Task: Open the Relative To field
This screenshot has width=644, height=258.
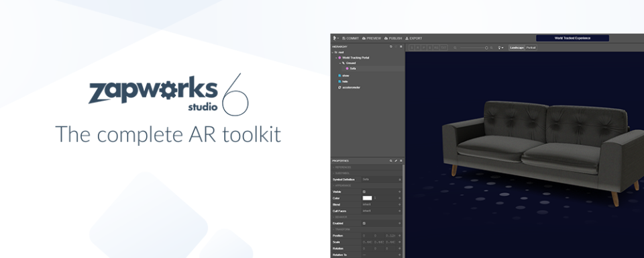Action: click(379, 255)
